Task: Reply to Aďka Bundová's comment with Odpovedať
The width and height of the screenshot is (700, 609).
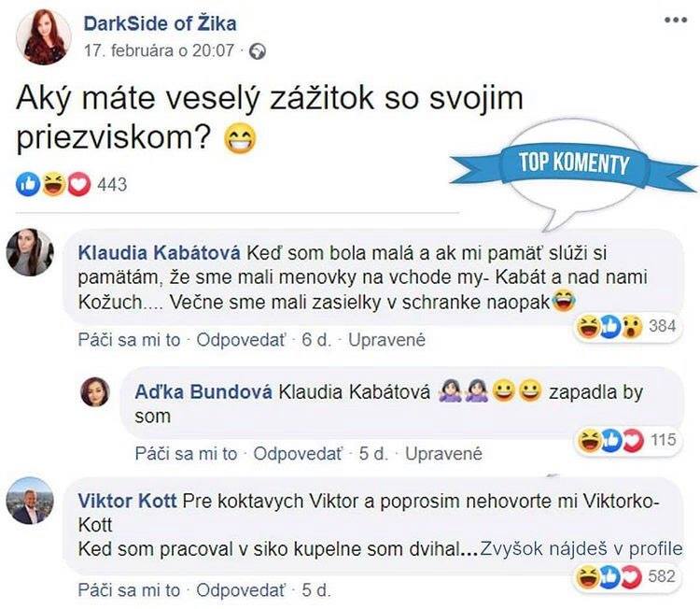Action: (298, 454)
